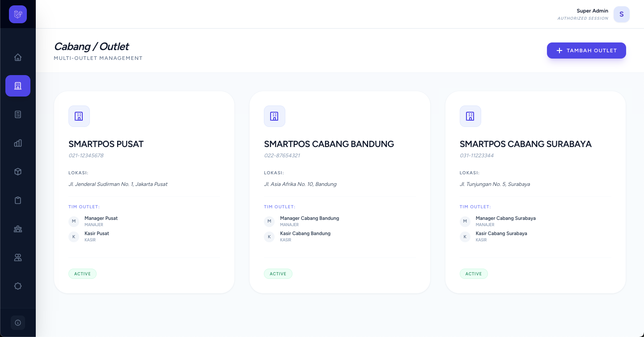Open the Super Admin avatar menu
Screen dimensions: 644x337
(x=622, y=14)
